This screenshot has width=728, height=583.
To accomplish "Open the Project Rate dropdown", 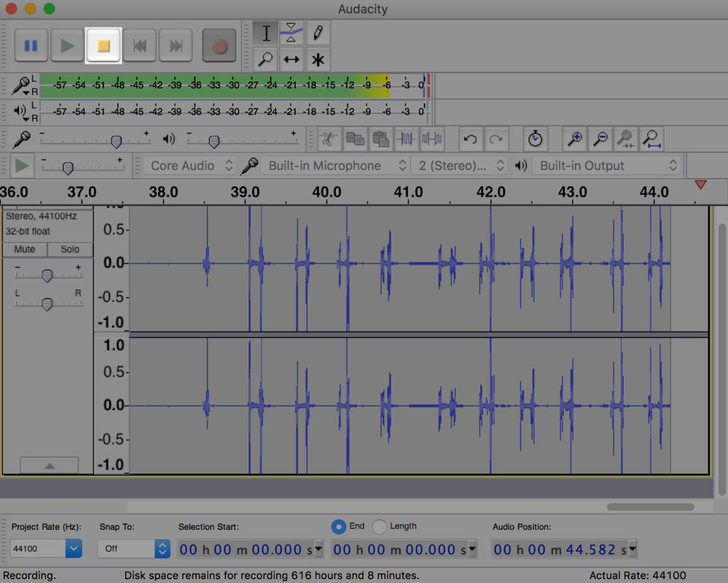I will 74,548.
